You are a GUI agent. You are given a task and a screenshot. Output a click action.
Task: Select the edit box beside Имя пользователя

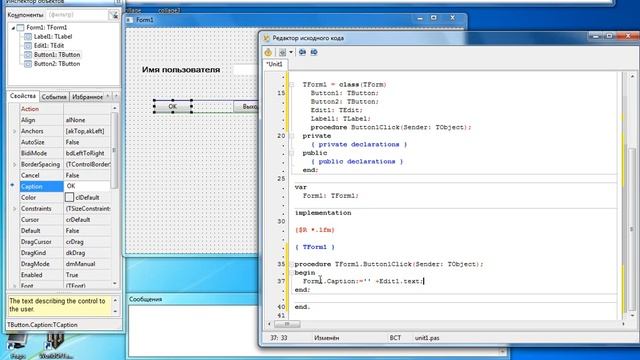(246, 70)
